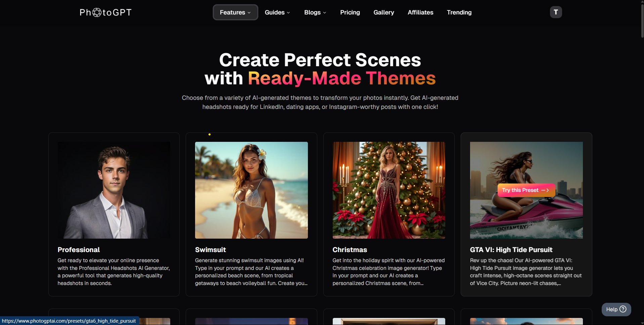The width and height of the screenshot is (644, 325).
Task: Open the Pricing page
Action: pyautogui.click(x=350, y=12)
